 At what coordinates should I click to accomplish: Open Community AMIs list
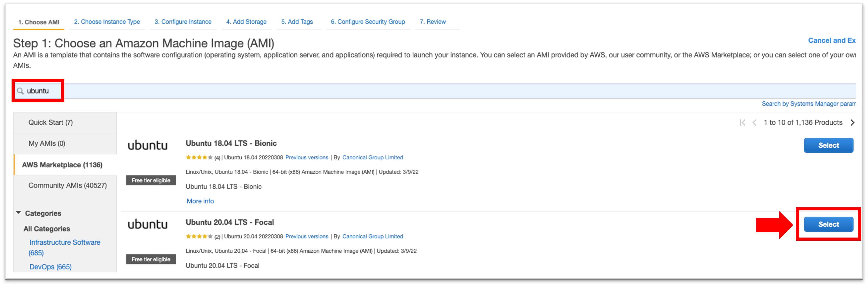pyautogui.click(x=67, y=186)
